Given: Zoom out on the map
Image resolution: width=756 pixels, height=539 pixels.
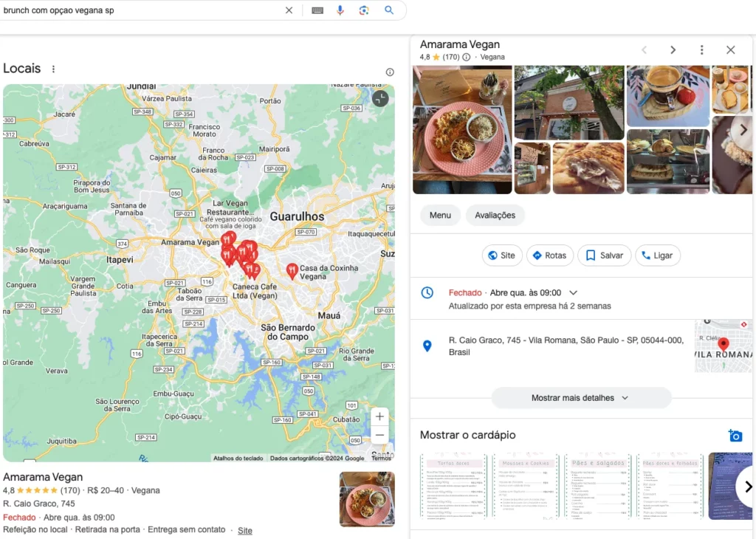Looking at the screenshot, I should coord(380,435).
